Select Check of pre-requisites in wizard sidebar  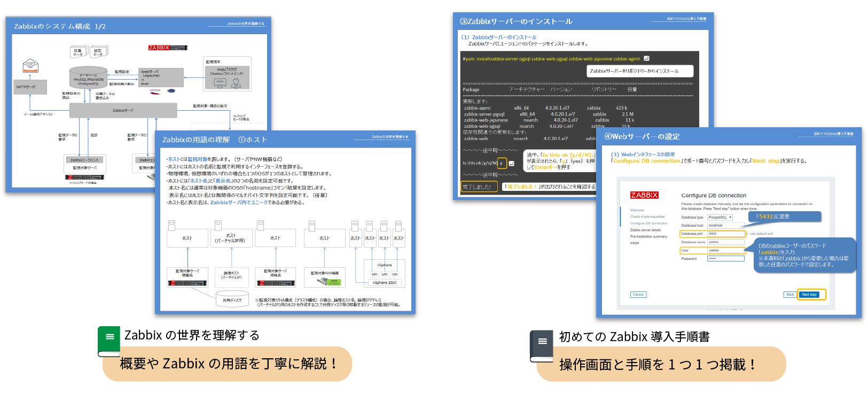pyautogui.click(x=647, y=217)
